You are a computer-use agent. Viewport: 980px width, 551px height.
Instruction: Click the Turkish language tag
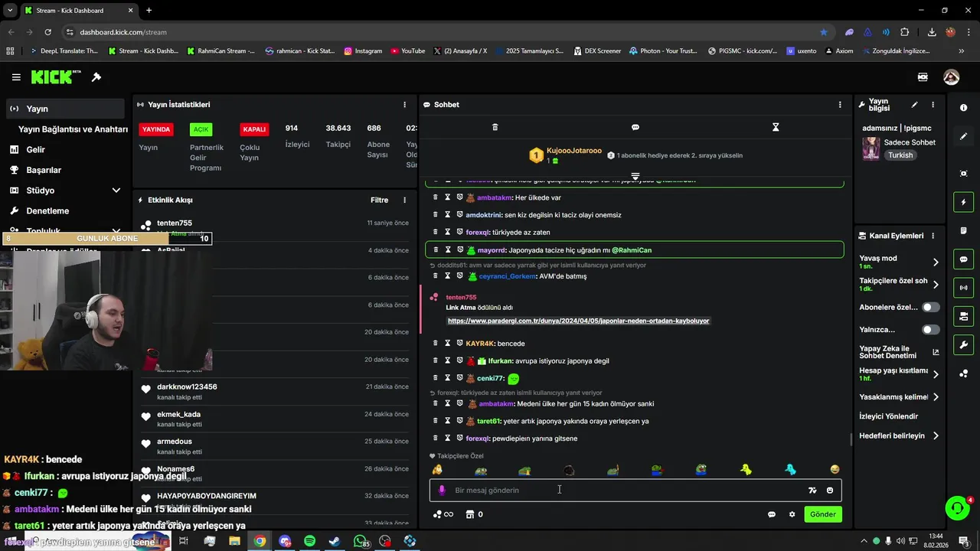click(x=900, y=155)
